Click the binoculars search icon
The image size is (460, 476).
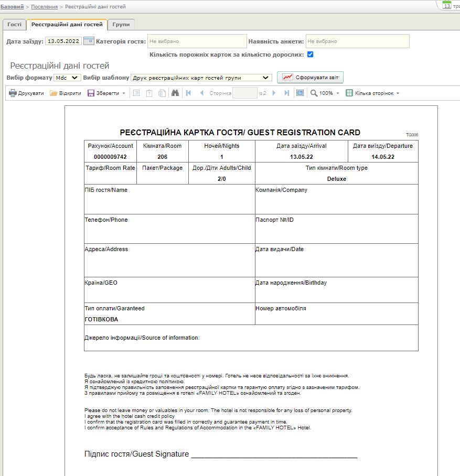[175, 93]
